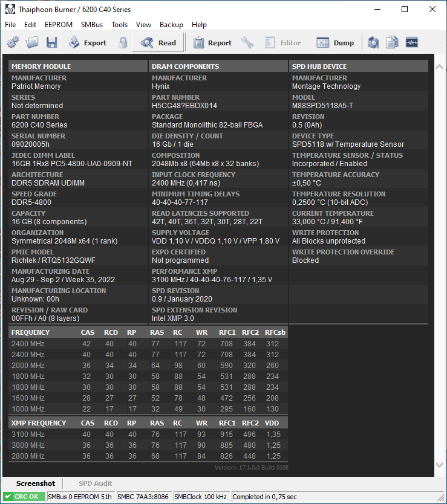The height and width of the screenshot is (504, 447).
Task: Open the View menu
Action: 143,25
